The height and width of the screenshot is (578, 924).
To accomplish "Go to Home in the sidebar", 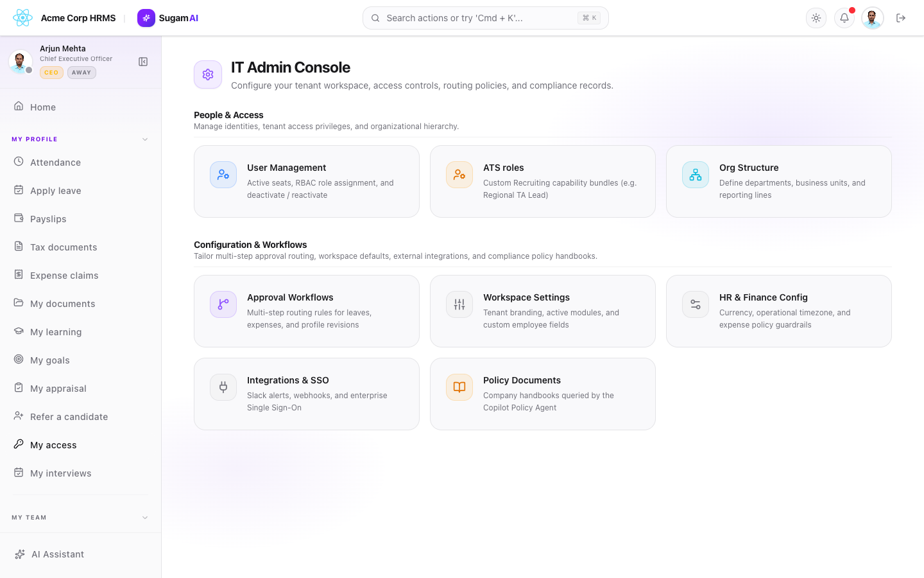I will click(x=81, y=107).
